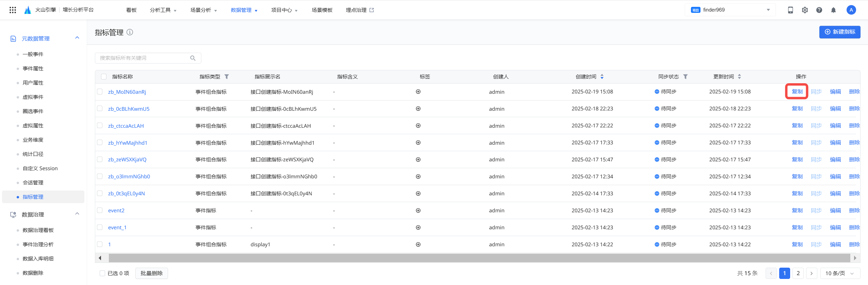Filter by 同步状态 funnel icon

(x=685, y=77)
